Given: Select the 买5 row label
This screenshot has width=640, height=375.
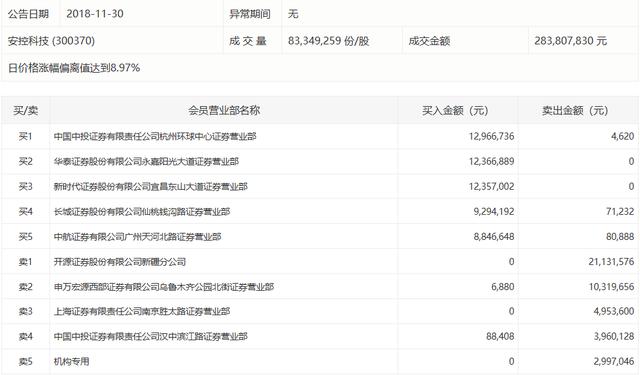Looking at the screenshot, I should pyautogui.click(x=25, y=237).
